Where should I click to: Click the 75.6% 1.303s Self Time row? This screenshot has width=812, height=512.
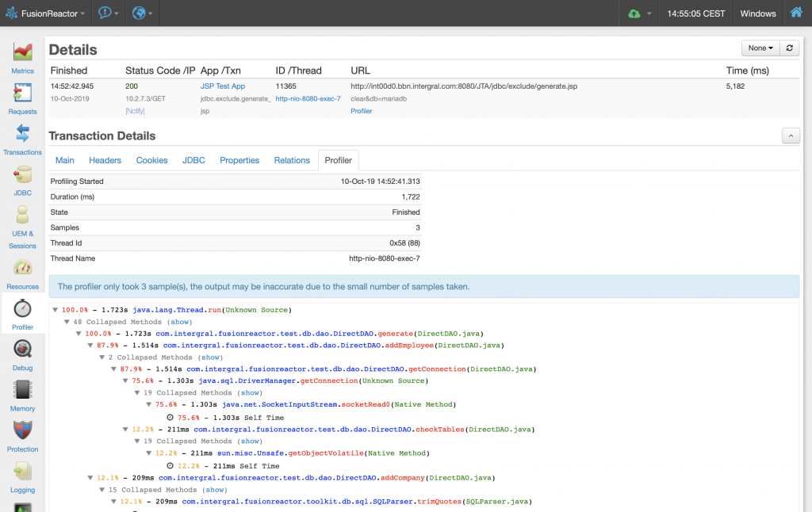click(x=225, y=418)
